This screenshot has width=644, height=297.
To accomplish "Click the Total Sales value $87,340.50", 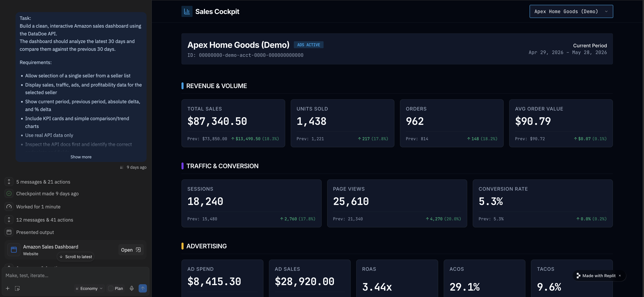I will [217, 121].
